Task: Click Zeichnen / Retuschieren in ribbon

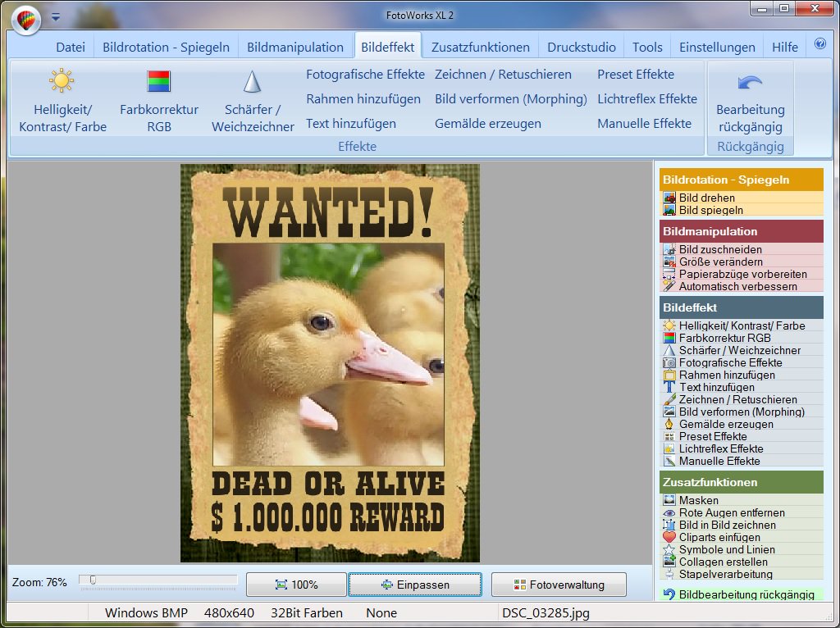Action: coord(503,75)
